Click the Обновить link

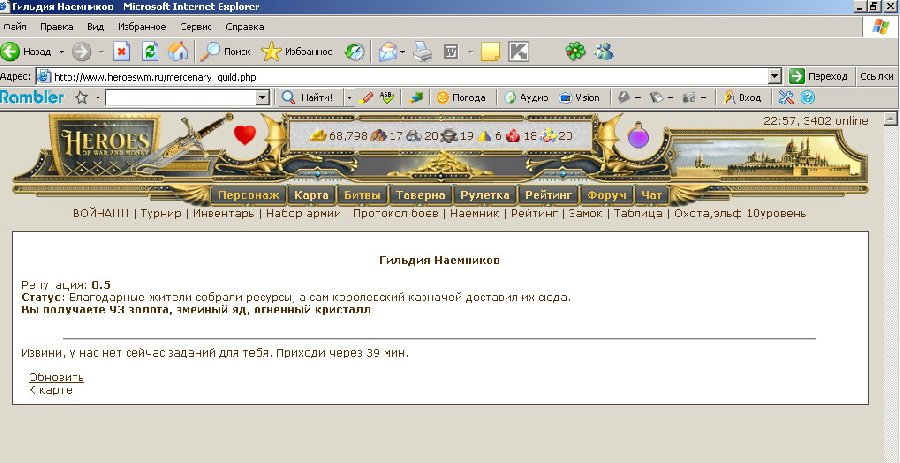point(56,377)
